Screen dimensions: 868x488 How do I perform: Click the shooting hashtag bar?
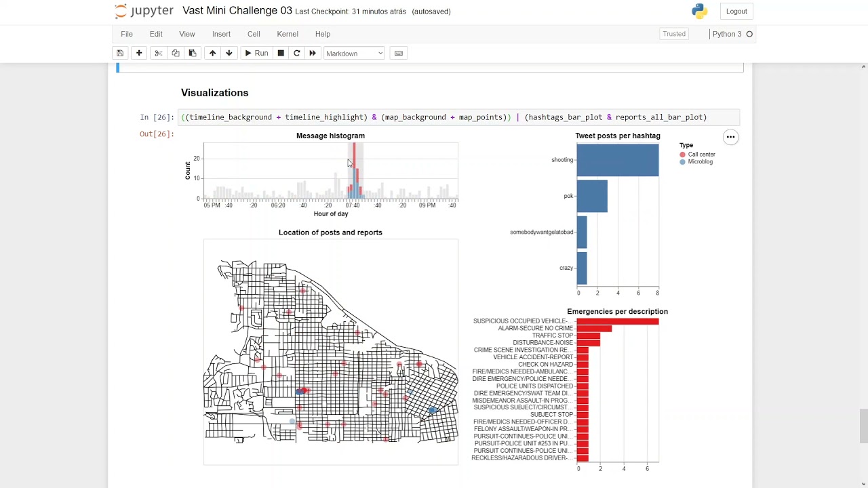click(x=618, y=160)
